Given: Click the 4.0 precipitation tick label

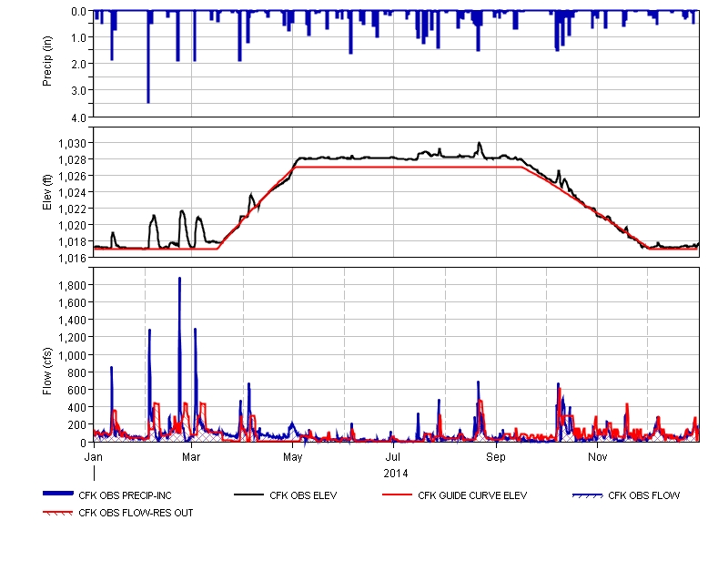Looking at the screenshot, I should pyautogui.click(x=79, y=118).
